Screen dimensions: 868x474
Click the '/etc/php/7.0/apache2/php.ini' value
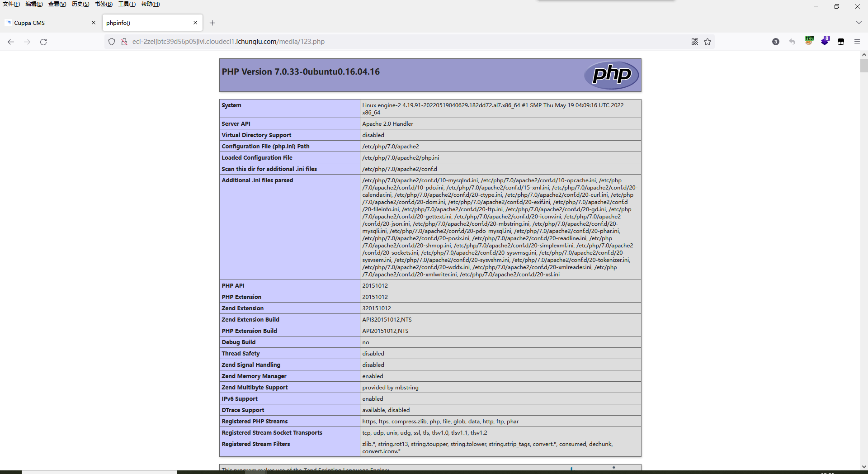401,158
